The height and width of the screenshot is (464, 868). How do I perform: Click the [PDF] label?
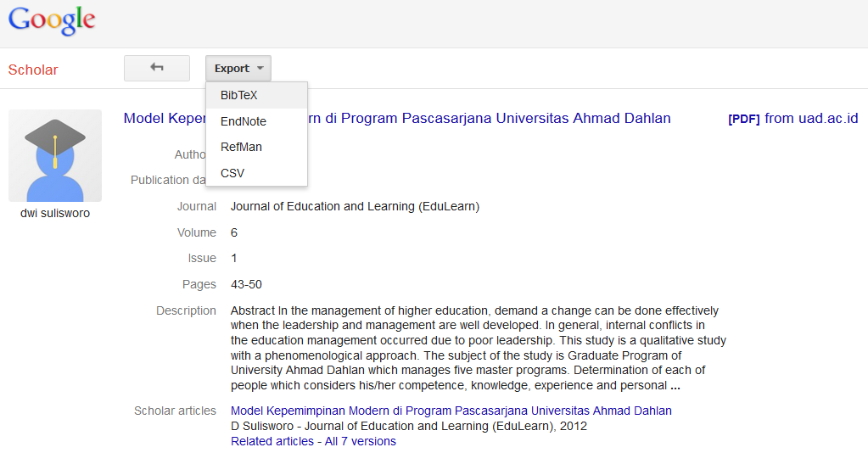[x=743, y=119]
